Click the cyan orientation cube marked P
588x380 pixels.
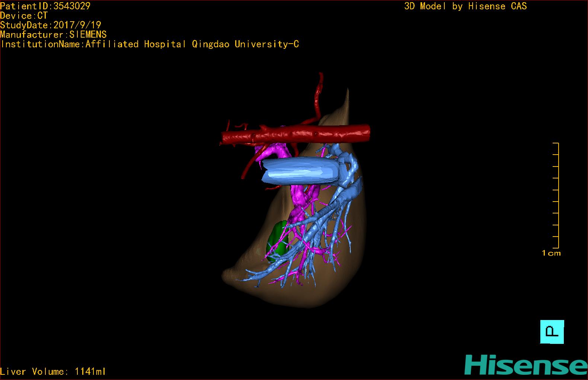tap(552, 332)
